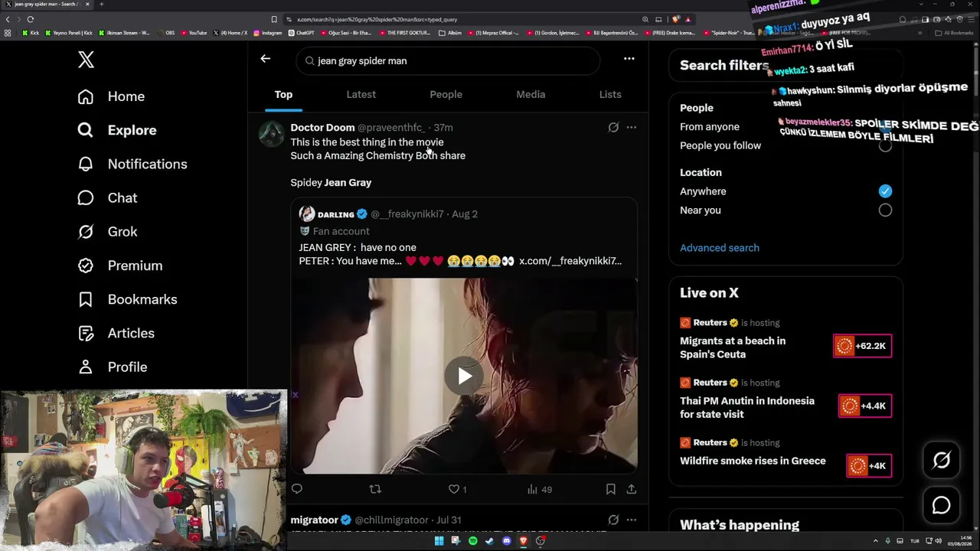Open the more menu on Doctor Doom's post

pos(631,128)
